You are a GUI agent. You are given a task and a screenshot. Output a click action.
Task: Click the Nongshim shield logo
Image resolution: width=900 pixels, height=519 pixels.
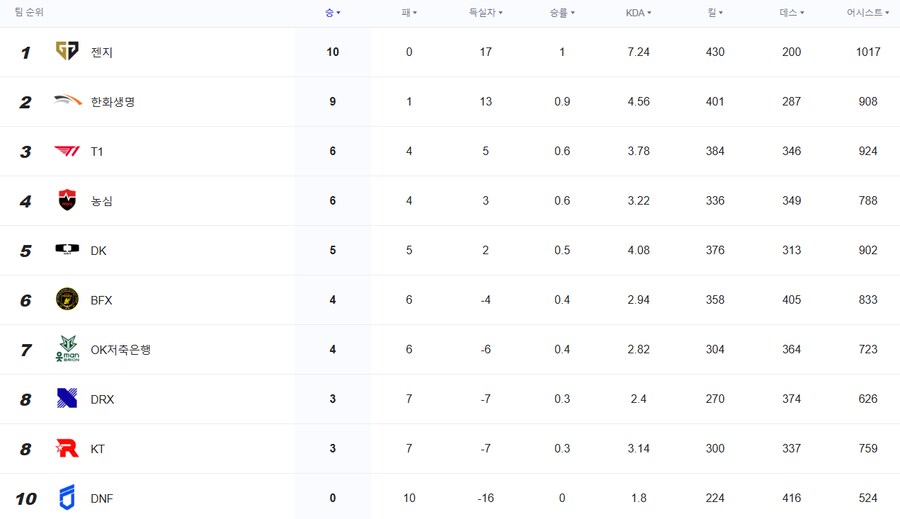(67, 200)
